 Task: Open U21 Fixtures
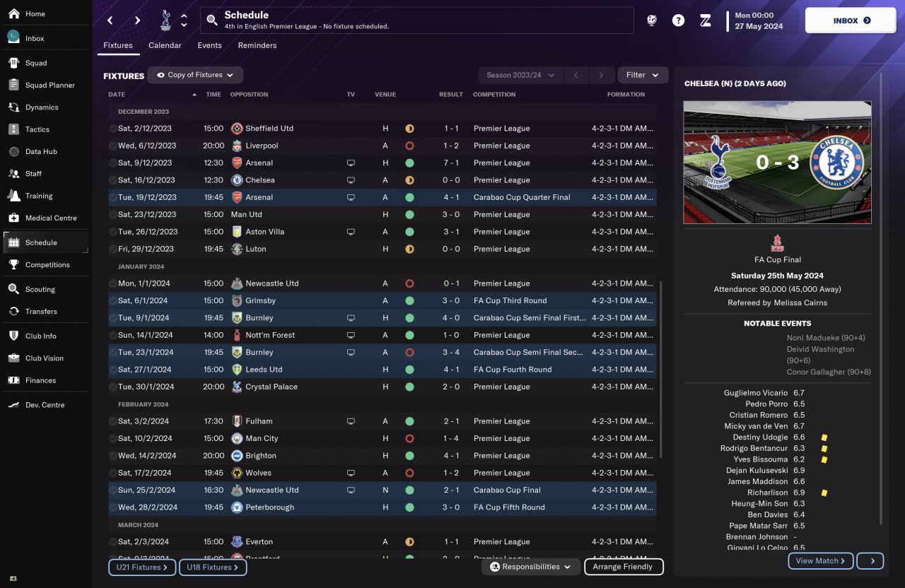(x=142, y=567)
